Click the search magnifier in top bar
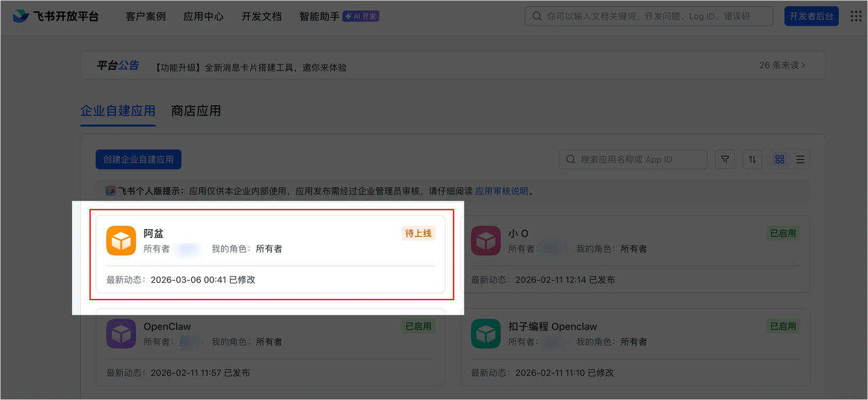Screen dimensions: 868x400 [536, 16]
